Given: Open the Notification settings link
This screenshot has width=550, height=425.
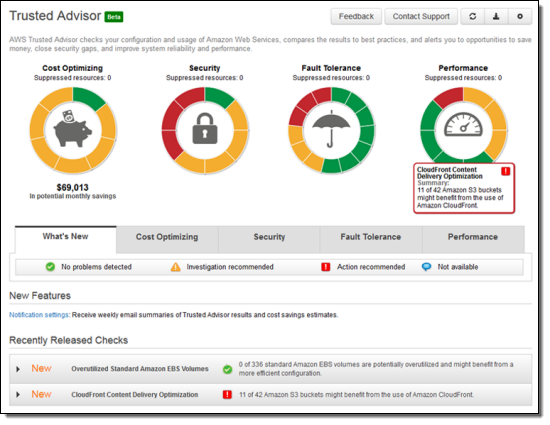Looking at the screenshot, I should tap(39, 315).
